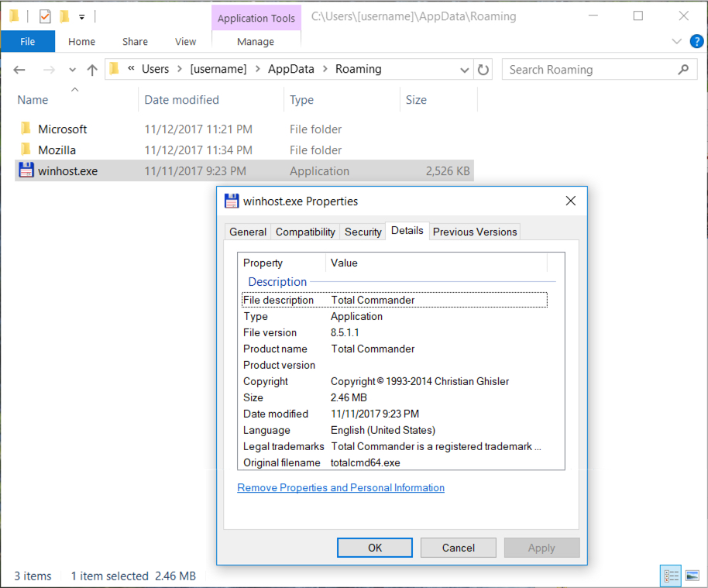Select the Application Tools contextual tab
The width and height of the screenshot is (708, 588).
click(256, 18)
